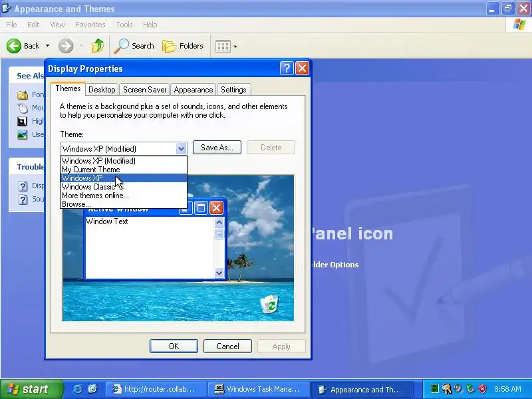Image resolution: width=532 pixels, height=399 pixels.
Task: Switch to Windows Task Manager taskbar button
Action: [x=259, y=389]
